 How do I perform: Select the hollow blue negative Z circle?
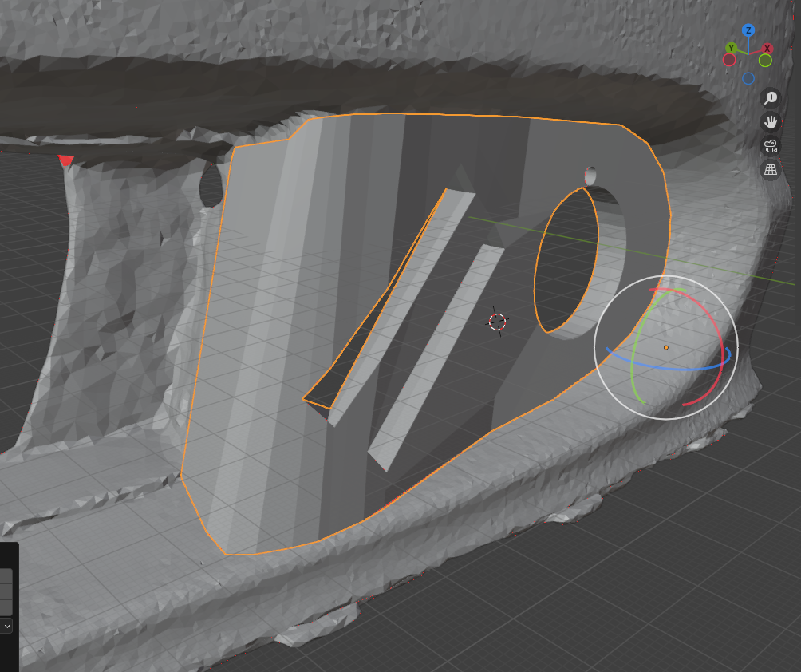(748, 78)
